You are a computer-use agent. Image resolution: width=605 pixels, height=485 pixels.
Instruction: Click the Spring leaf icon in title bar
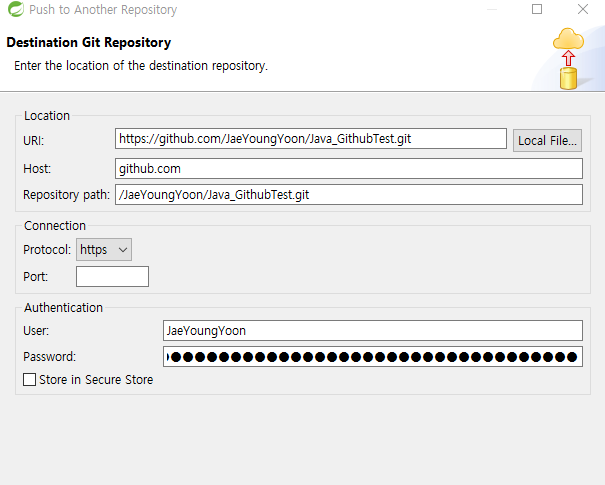point(16,9)
